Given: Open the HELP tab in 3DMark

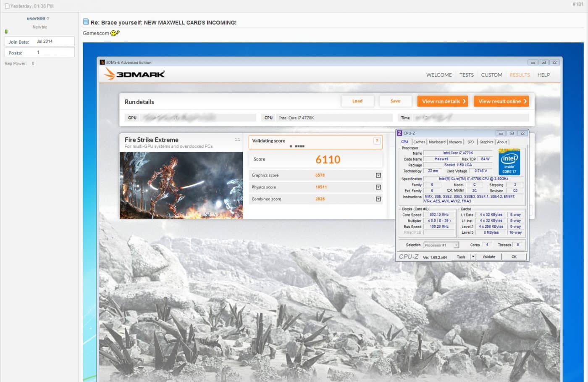Looking at the screenshot, I should [x=543, y=75].
